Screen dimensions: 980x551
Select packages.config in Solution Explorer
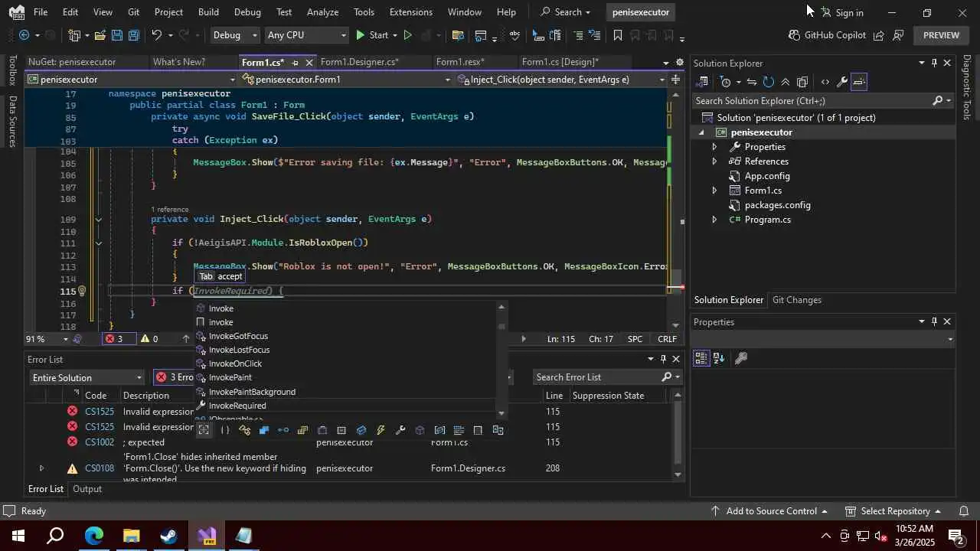coord(777,205)
